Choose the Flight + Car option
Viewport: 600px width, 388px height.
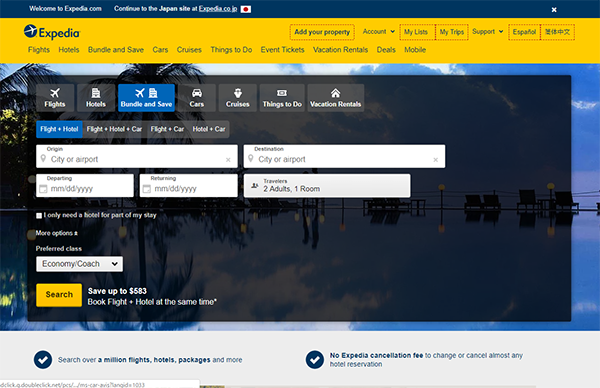click(167, 129)
